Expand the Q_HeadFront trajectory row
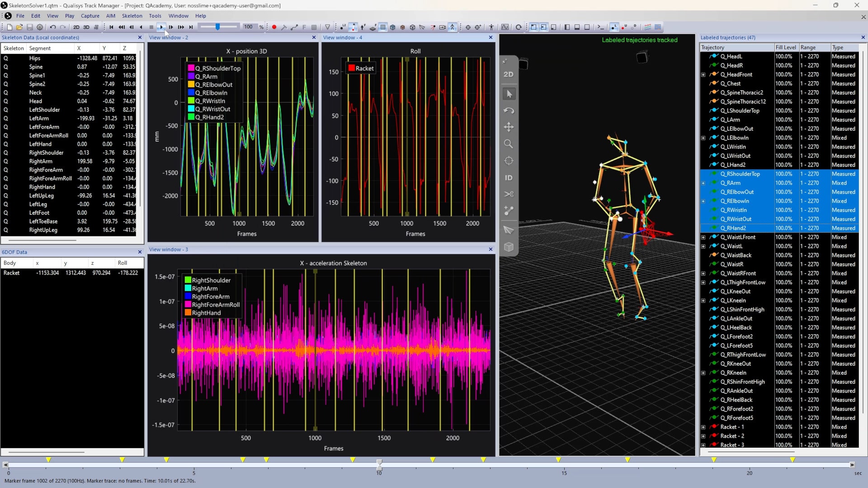The height and width of the screenshot is (488, 868). pyautogui.click(x=703, y=75)
